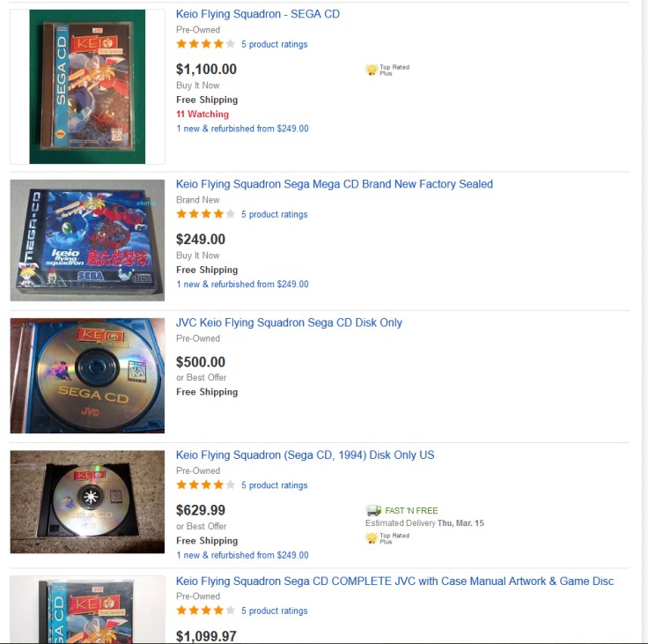Open the Mega-CD factory sealed box thumbnail
Viewport: 648px width, 644px height.
coord(87,240)
